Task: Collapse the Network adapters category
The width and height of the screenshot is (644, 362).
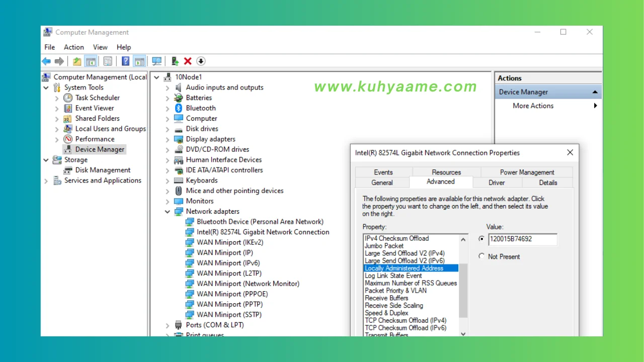Action: (168, 212)
